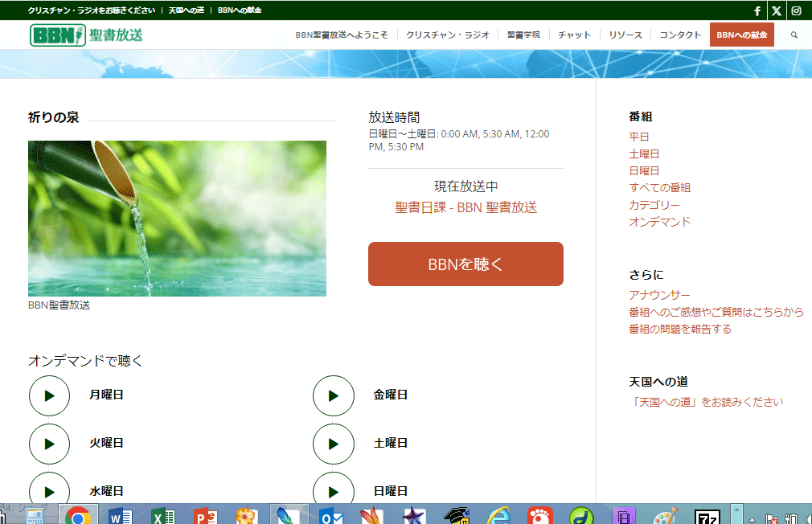Click the top bar BBNへの献金 link

click(x=240, y=10)
